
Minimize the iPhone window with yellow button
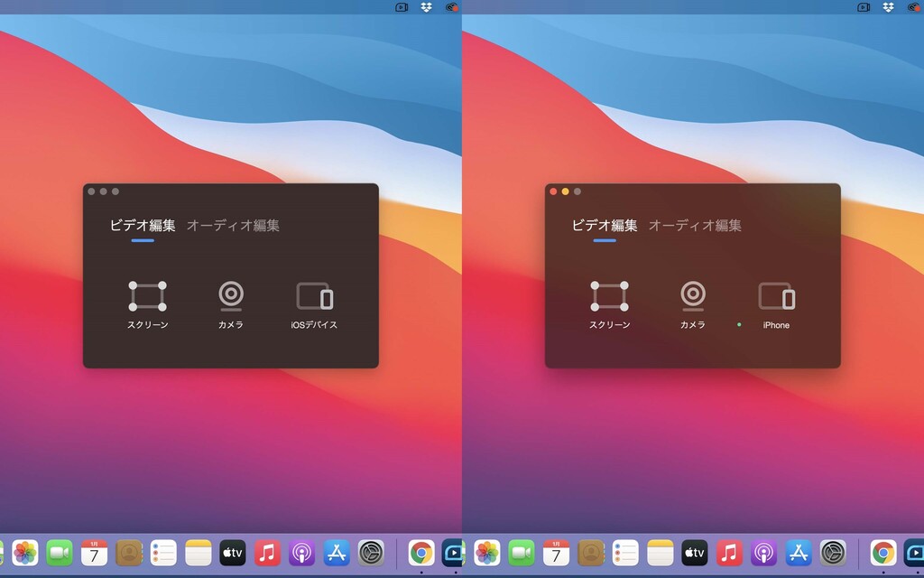click(x=565, y=191)
